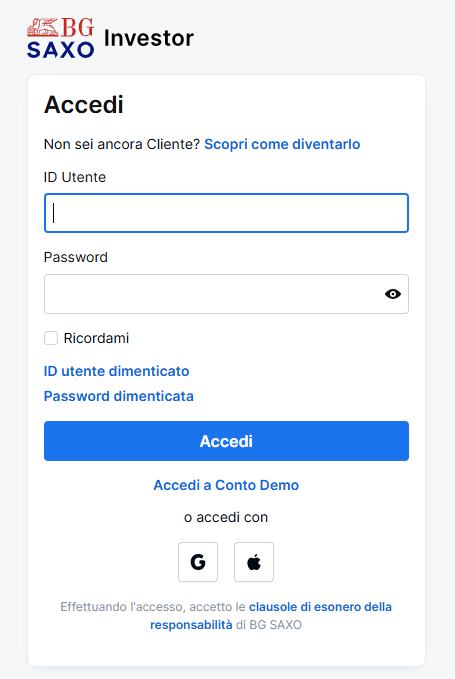This screenshot has height=679, width=455.
Task: Show password using the eye icon
Action: (x=393, y=294)
